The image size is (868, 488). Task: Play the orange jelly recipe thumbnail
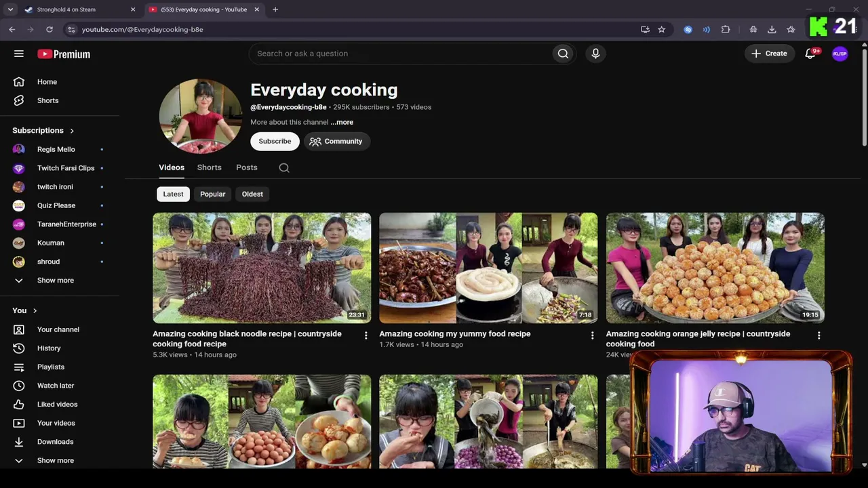(715, 268)
